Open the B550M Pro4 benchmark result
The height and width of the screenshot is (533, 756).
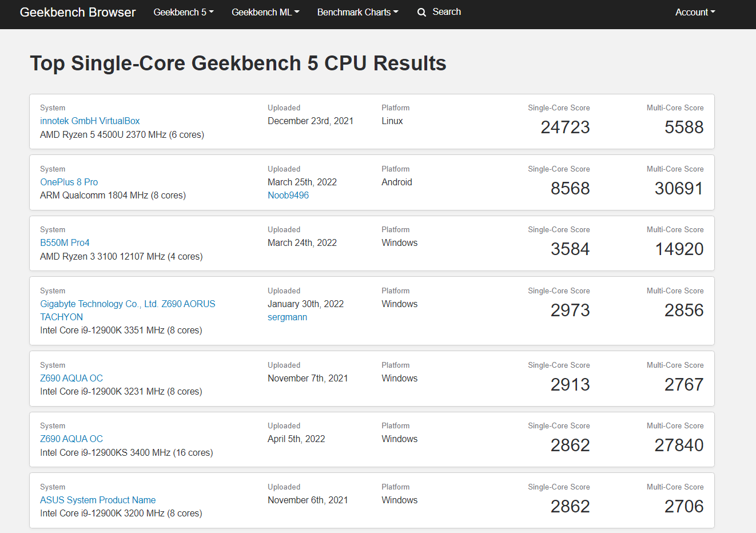pos(65,242)
